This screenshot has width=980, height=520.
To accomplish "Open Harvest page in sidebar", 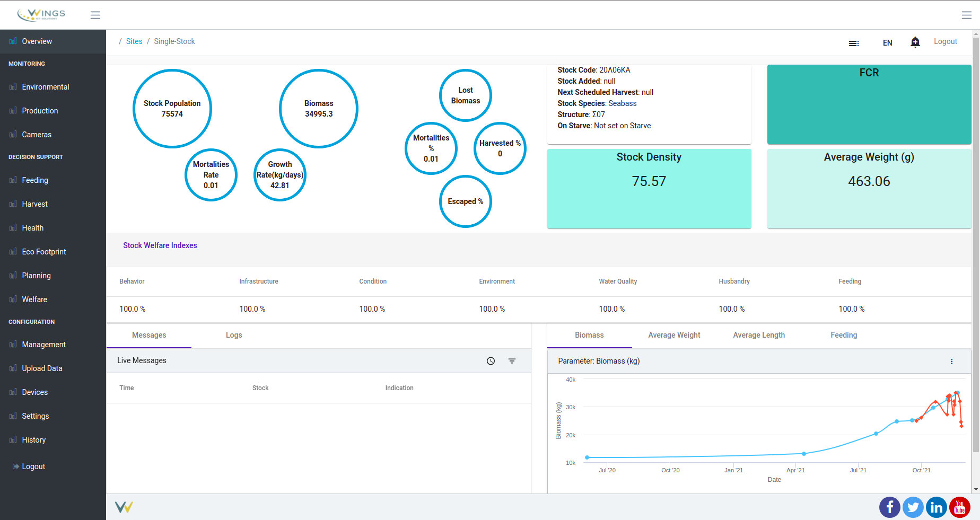I will point(53,204).
